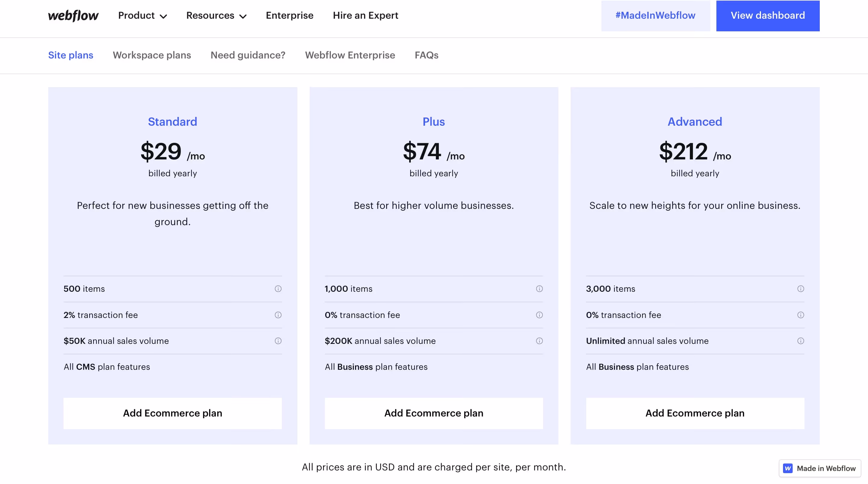Click 'Perfect for new businesses' description

[172, 214]
